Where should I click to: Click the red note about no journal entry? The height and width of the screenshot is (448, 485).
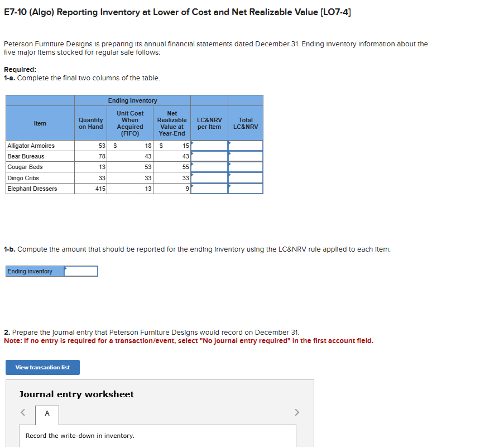click(x=189, y=341)
